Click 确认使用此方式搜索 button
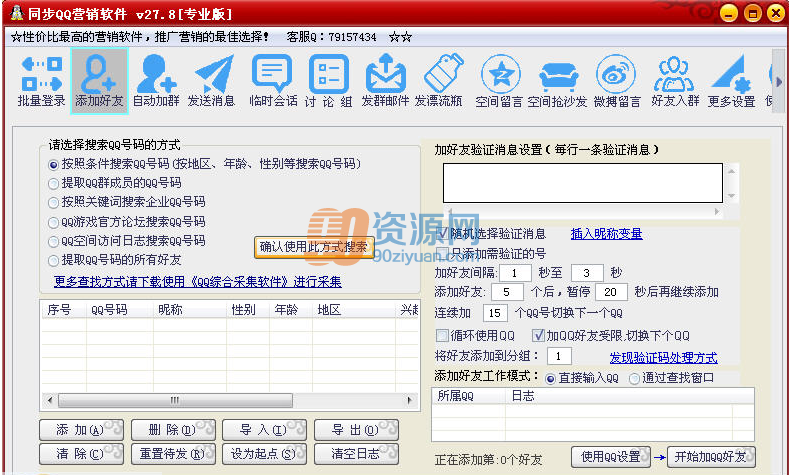This screenshot has width=789, height=475. tap(314, 247)
